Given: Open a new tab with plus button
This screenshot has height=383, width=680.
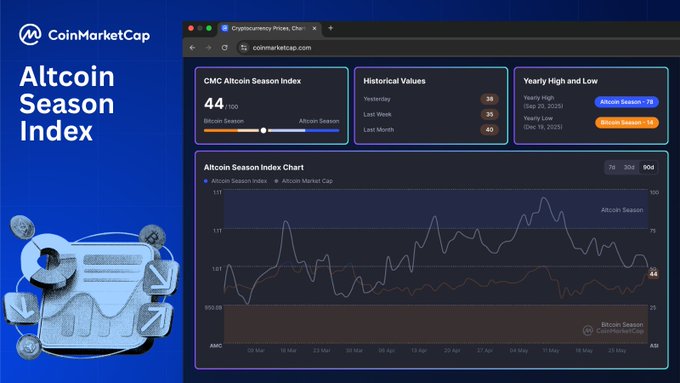Looking at the screenshot, I should pos(330,28).
